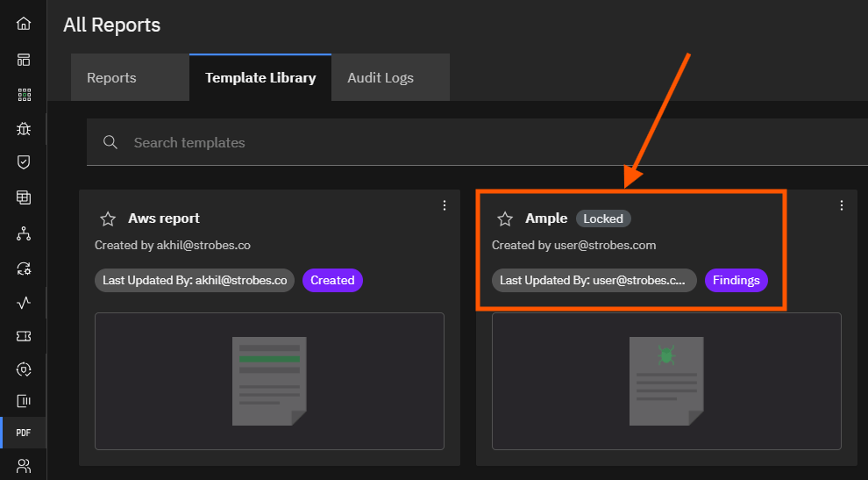Open the apps grid icon in the sidebar
Image resolution: width=868 pixels, height=480 pixels.
(25, 95)
